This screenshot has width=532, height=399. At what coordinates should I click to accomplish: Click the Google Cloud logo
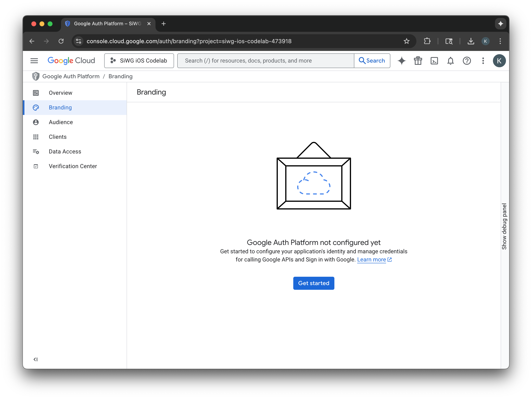pos(71,61)
